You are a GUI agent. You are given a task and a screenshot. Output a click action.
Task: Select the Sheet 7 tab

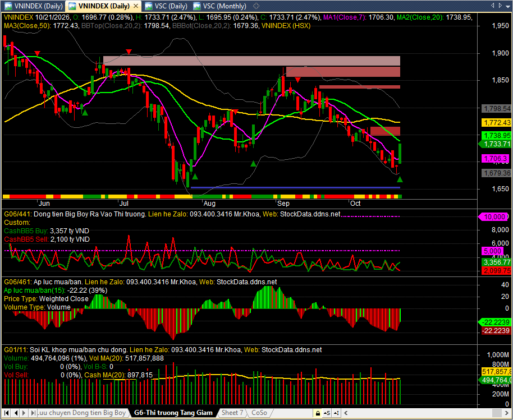click(232, 413)
